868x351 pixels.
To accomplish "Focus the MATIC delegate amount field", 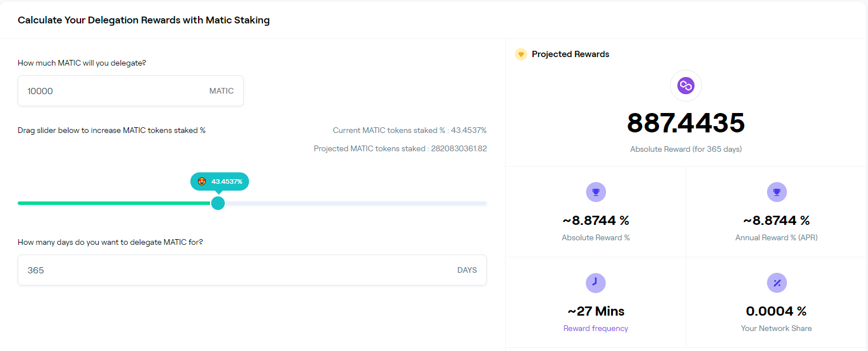I will pos(131,91).
